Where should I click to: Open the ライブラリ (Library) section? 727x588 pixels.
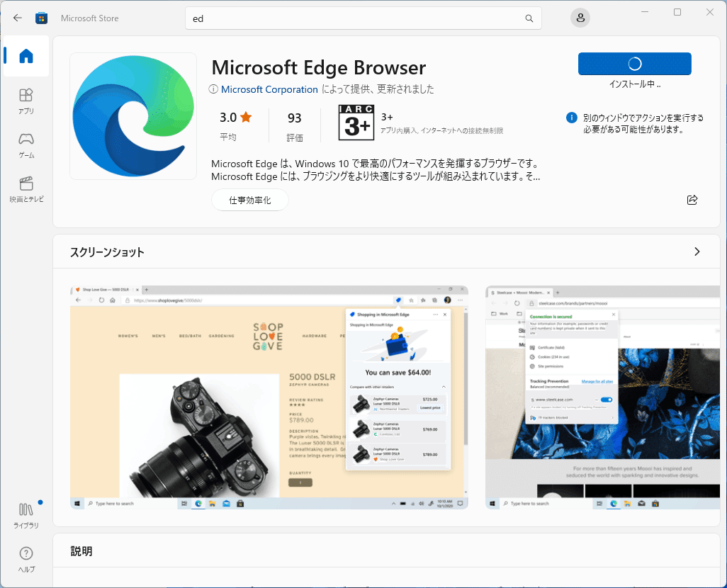click(x=26, y=515)
